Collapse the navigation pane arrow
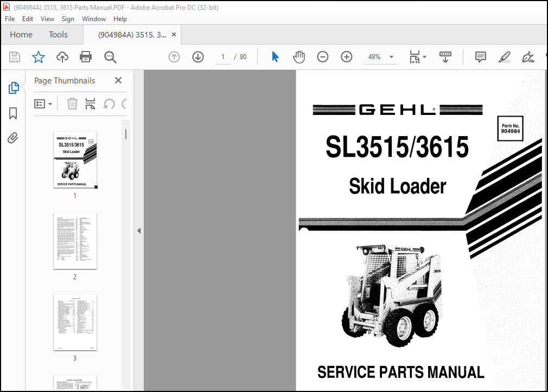The width and height of the screenshot is (548, 392). (x=139, y=230)
